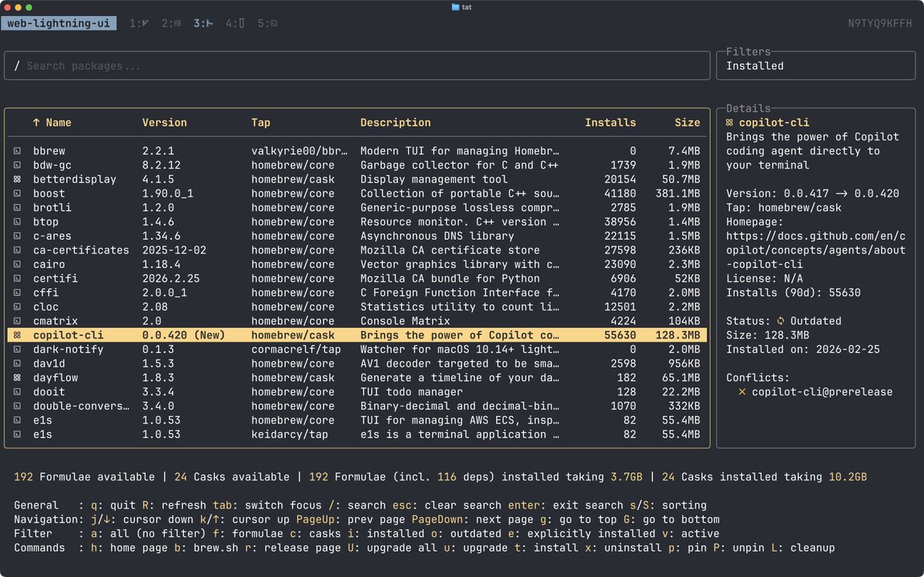Click the cask icon beside betterdisplay
Viewport: 924px width, 577px height.
17,179
